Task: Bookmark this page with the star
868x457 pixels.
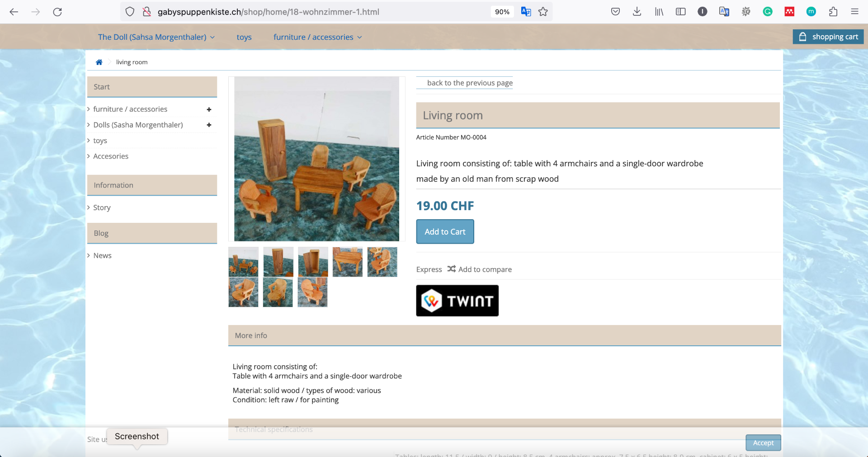Action: [x=543, y=12]
